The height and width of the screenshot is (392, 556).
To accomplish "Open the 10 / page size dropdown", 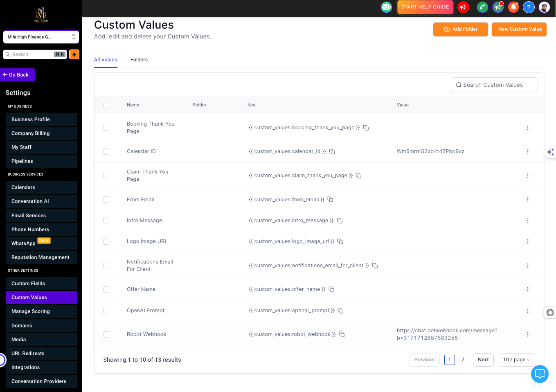I will click(517, 360).
